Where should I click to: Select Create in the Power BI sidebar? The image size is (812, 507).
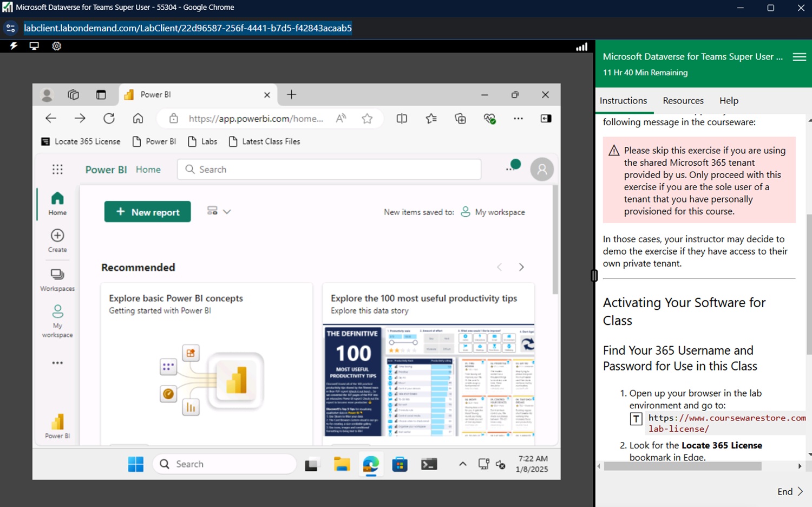pos(57,240)
